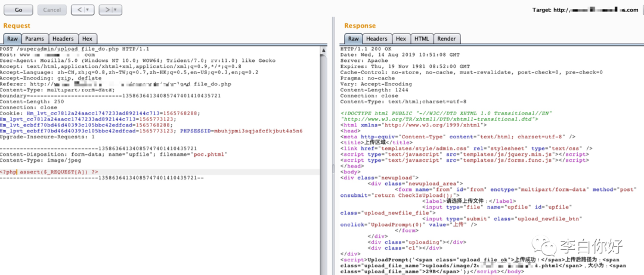Click the Date: Wed, 14 Aug 2019 line
This screenshot has height=275, width=644.
(401, 55)
